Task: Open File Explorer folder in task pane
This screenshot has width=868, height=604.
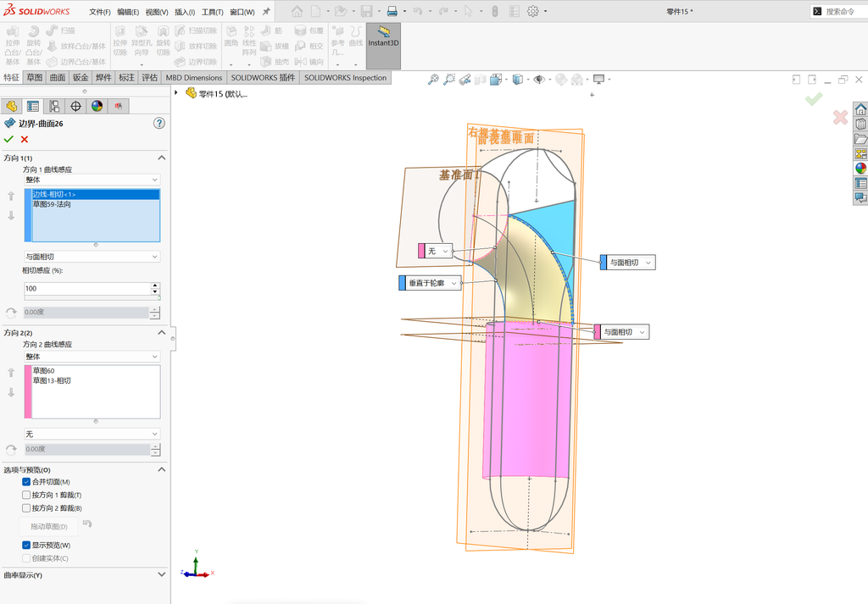Action: (860, 139)
